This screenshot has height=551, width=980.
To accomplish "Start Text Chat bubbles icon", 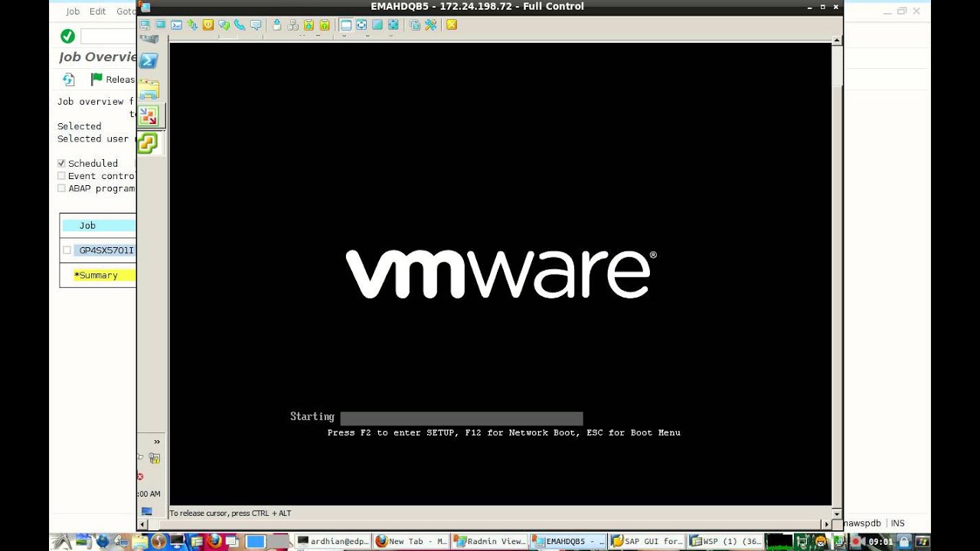I will tap(224, 24).
